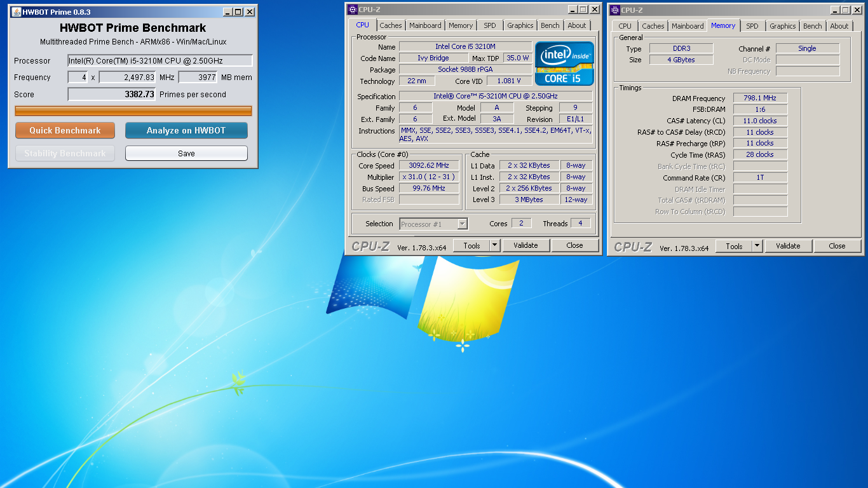The height and width of the screenshot is (488, 868).
Task: Click the Socket 988B rPGA package value
Action: 466,69
